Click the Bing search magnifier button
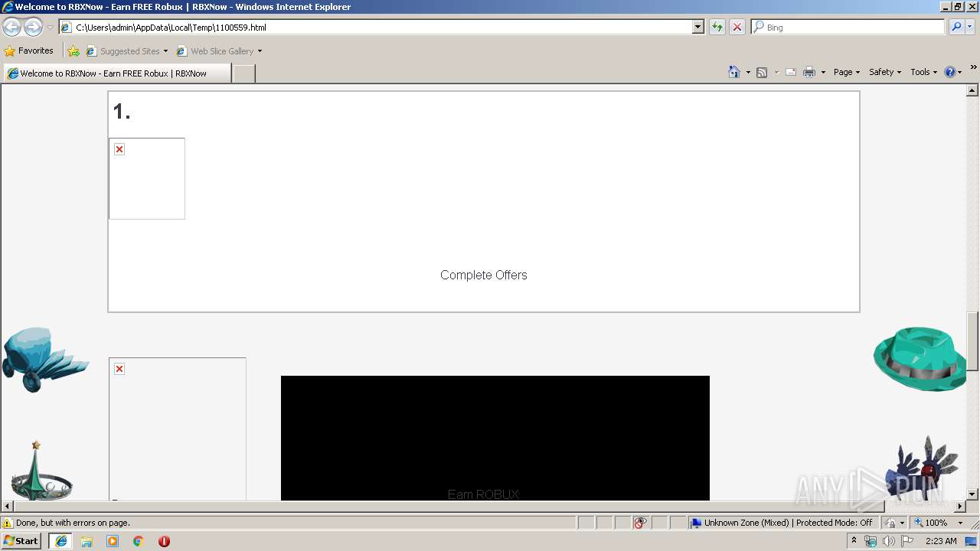 pyautogui.click(x=956, y=27)
